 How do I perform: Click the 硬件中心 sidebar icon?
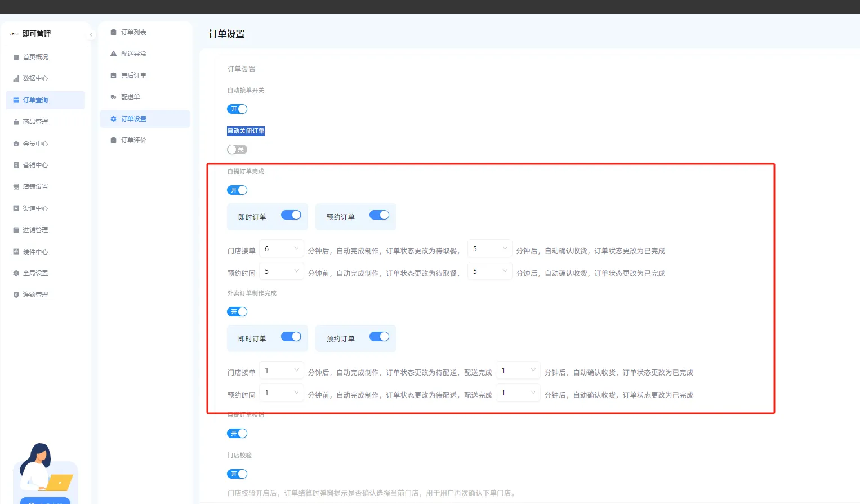click(x=16, y=252)
